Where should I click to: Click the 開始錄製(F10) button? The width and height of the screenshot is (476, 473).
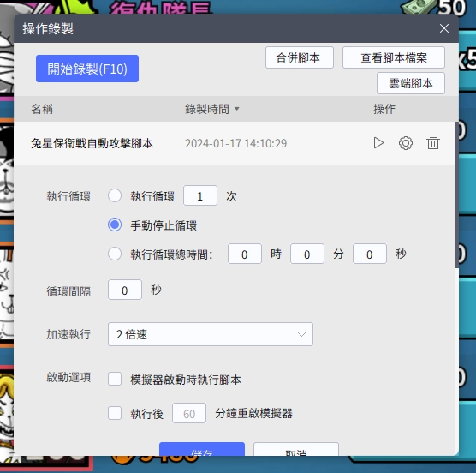(x=87, y=69)
